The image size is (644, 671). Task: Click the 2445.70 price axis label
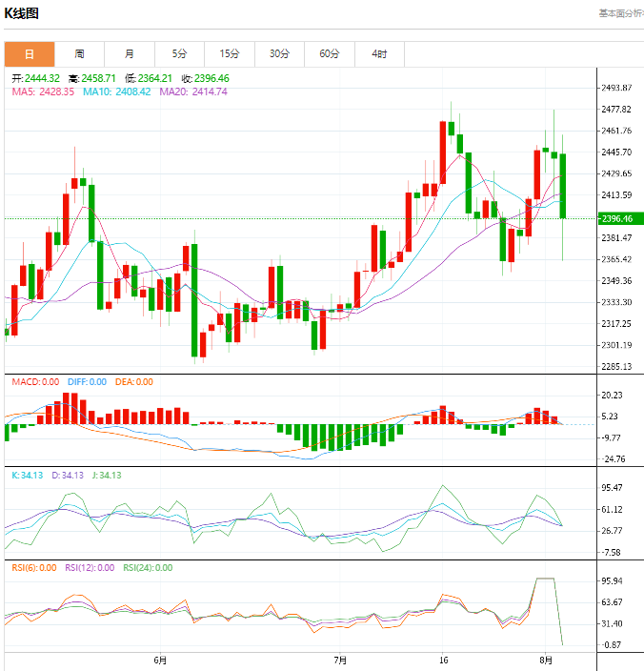616,152
